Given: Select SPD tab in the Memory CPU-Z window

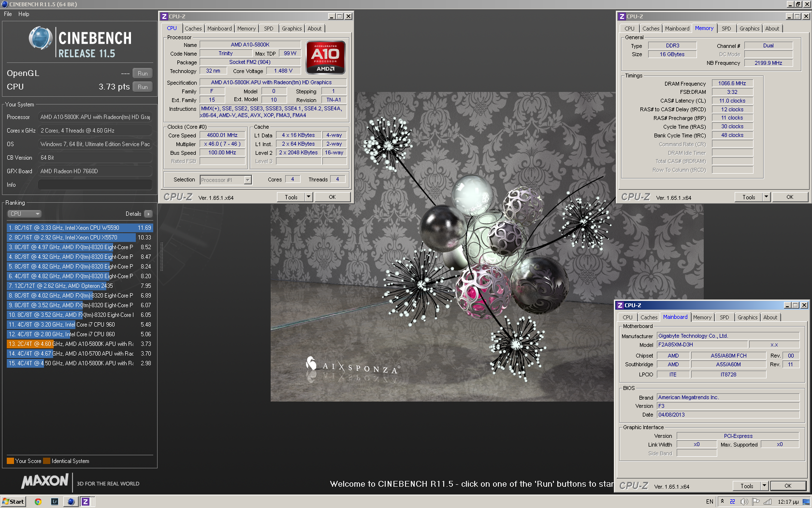Looking at the screenshot, I should [x=726, y=29].
